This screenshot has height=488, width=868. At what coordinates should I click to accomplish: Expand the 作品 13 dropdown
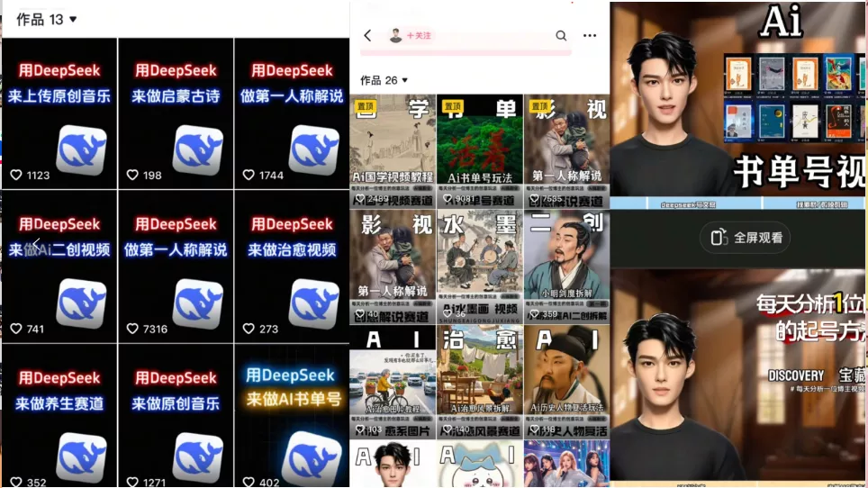(x=73, y=19)
